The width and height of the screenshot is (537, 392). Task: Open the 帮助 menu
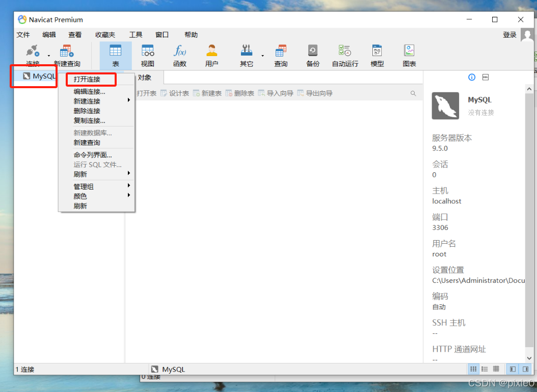(x=191, y=35)
